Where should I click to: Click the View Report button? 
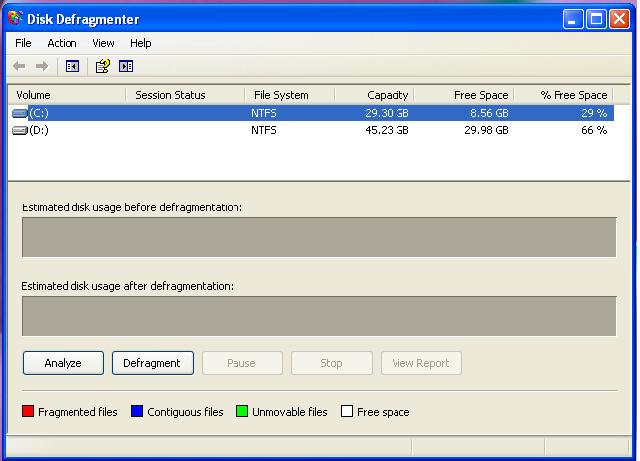[421, 363]
